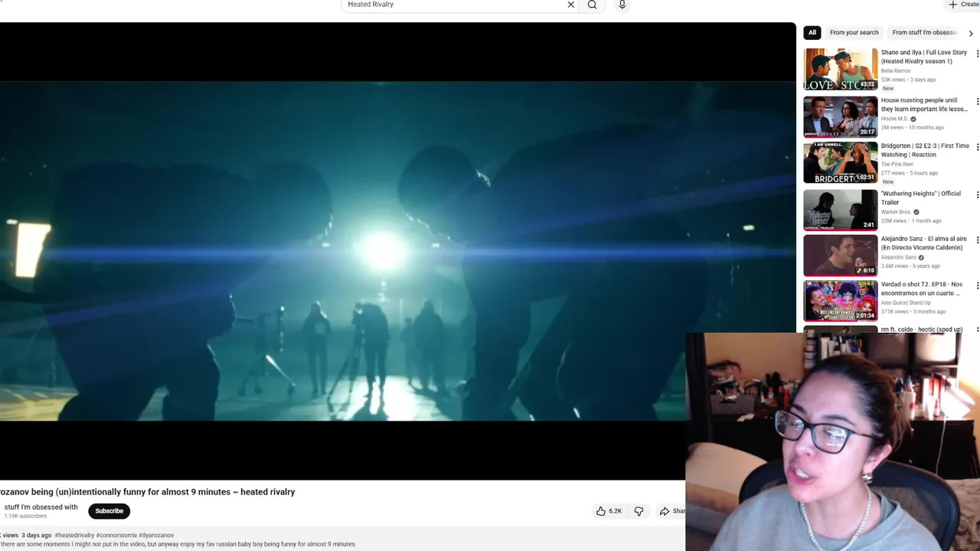Click the magnifier search button
Viewport: 980px width, 551px height.
pos(592,5)
